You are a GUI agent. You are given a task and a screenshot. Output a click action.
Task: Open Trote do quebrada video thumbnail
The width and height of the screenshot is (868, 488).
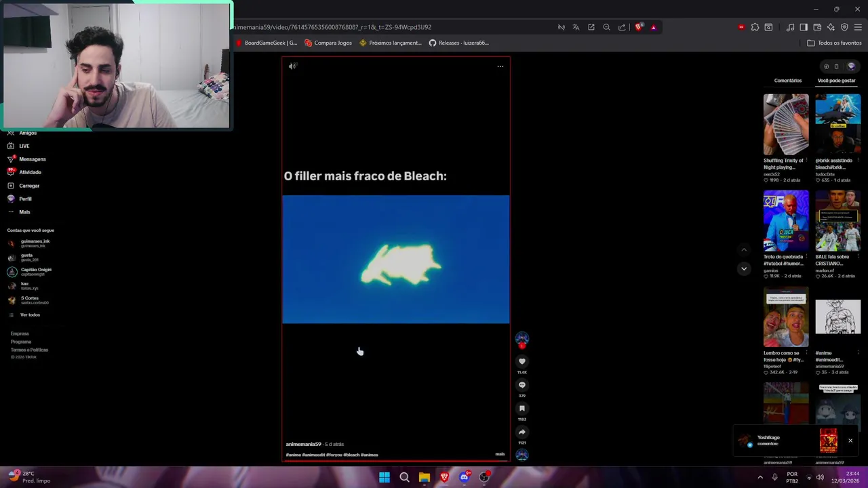point(786,221)
